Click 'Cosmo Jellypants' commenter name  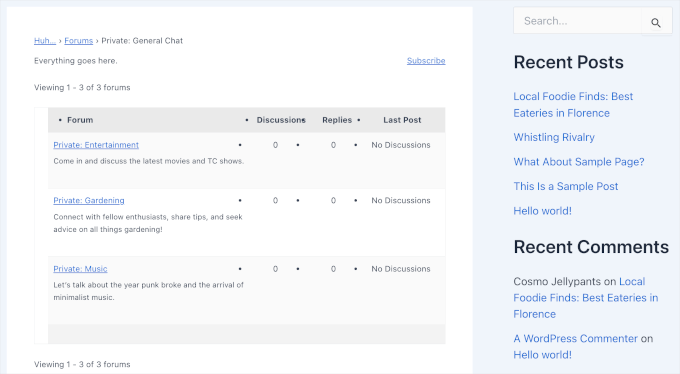[557, 282]
